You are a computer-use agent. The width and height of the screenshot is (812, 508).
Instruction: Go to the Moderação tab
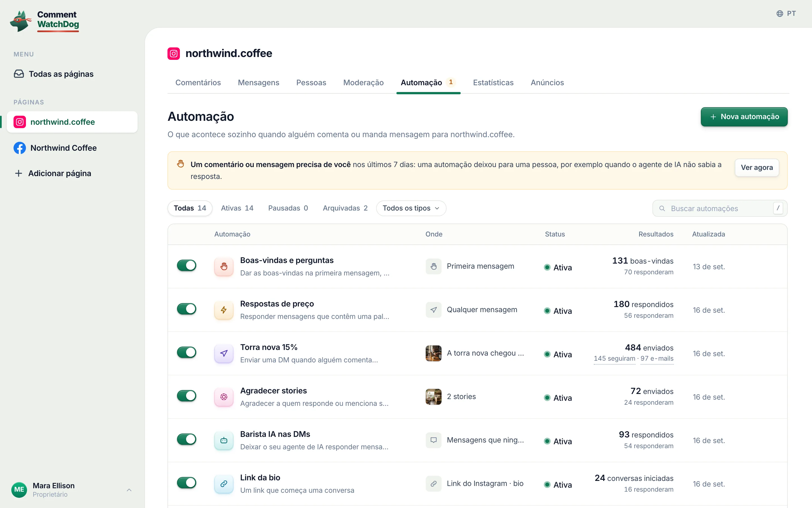pos(363,83)
